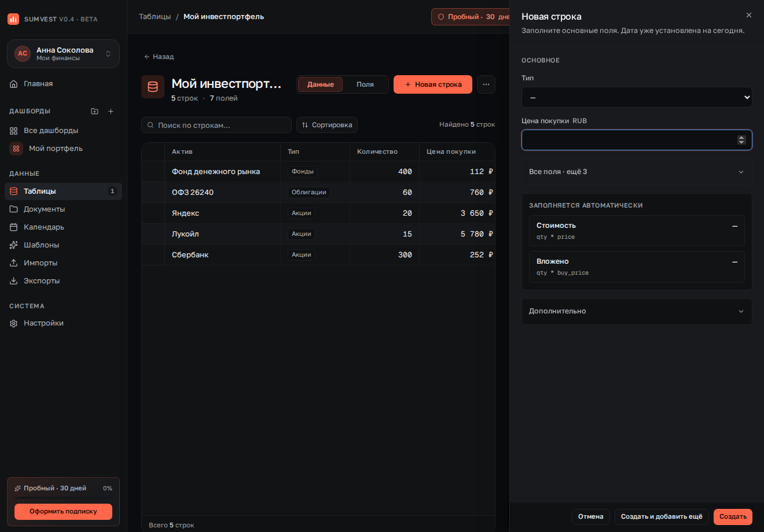The image size is (764, 532).
Task: Open the three-dots more options menu
Action: (486, 84)
